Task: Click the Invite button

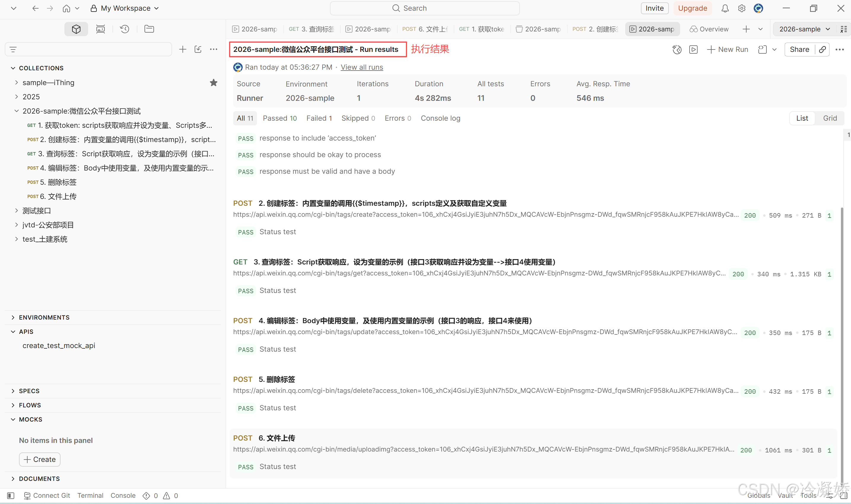Action: pos(655,8)
